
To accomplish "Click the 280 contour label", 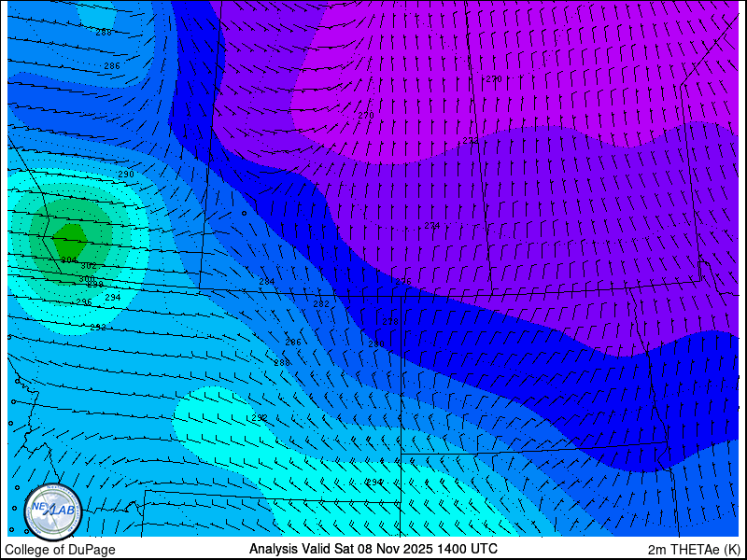I will 376,343.
